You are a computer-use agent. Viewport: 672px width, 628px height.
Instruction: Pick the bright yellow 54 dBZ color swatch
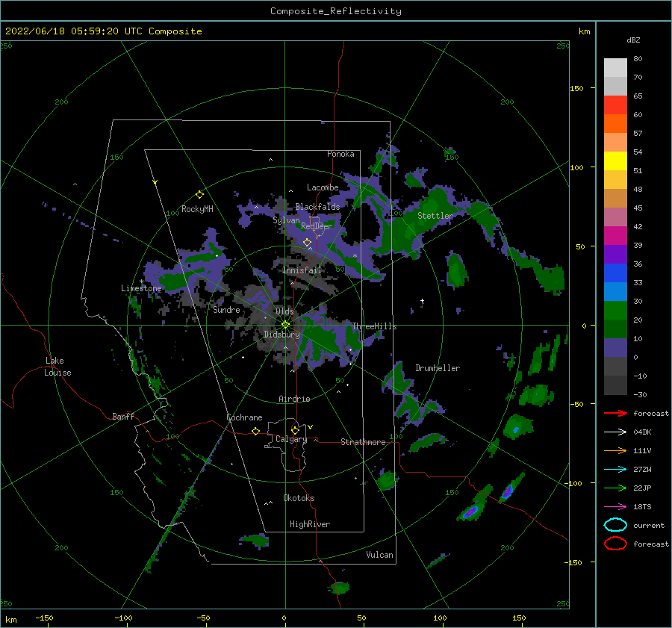click(x=615, y=161)
